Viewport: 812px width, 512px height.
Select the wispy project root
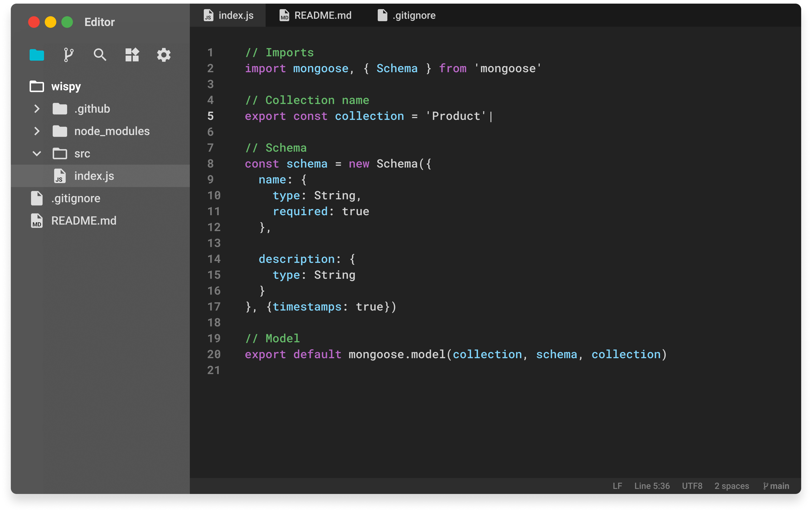pyautogui.click(x=66, y=86)
